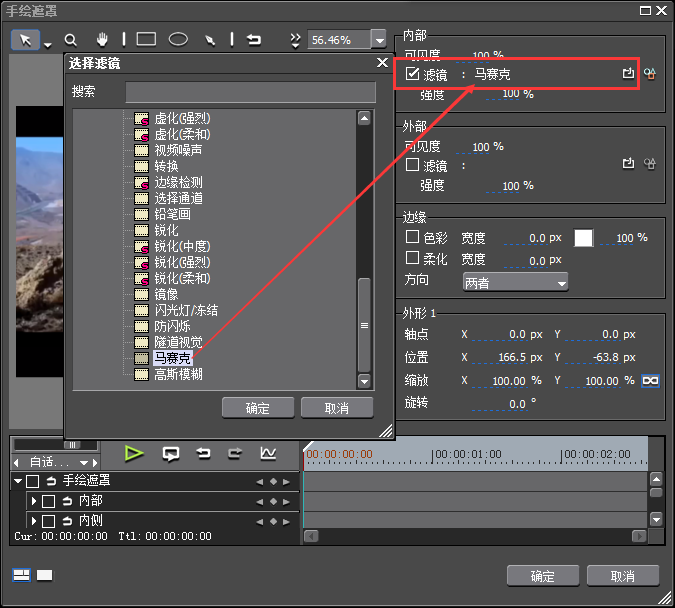Select 高斯模糊 filter

pos(178,374)
